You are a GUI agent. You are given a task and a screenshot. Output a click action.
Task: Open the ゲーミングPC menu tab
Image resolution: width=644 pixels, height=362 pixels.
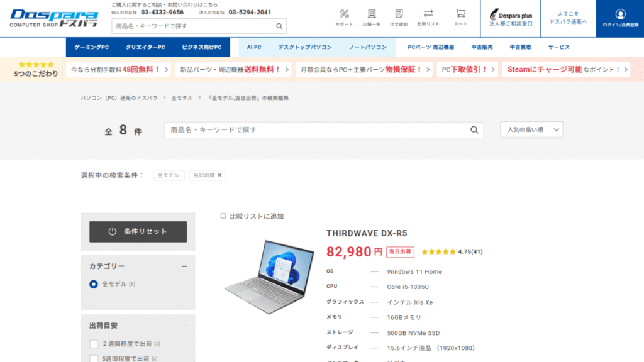tap(92, 47)
